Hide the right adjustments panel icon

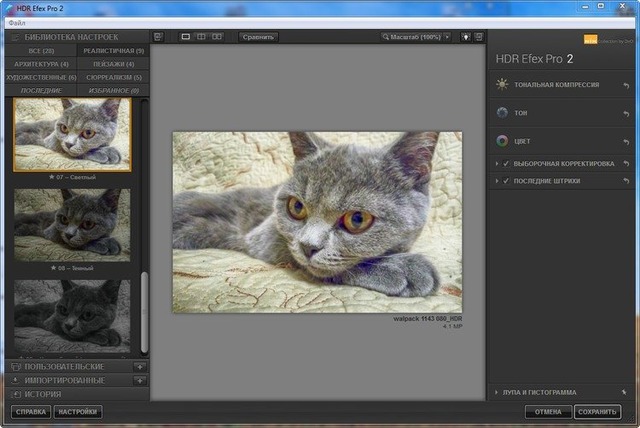click(478, 37)
